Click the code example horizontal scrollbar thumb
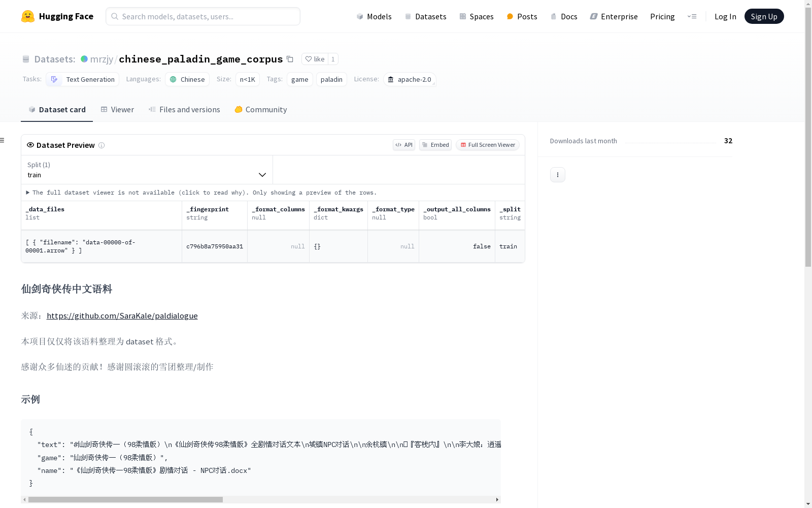The image size is (812, 508). point(125,499)
